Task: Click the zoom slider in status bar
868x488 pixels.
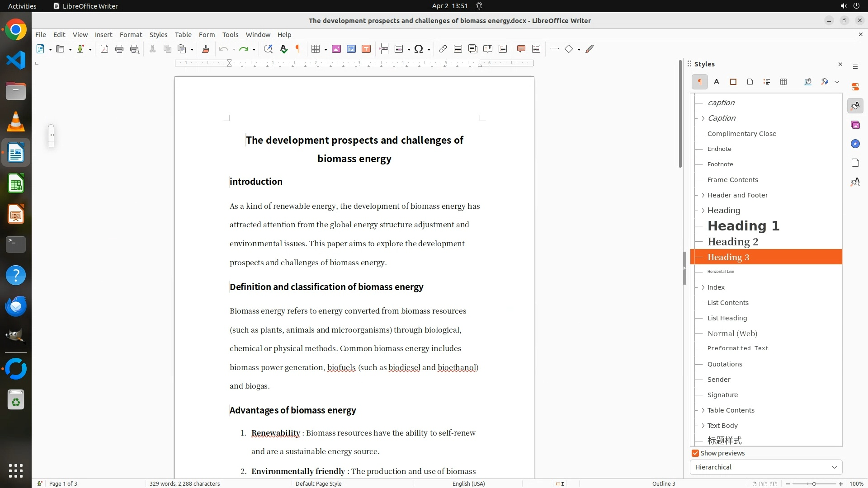Action: tap(814, 483)
